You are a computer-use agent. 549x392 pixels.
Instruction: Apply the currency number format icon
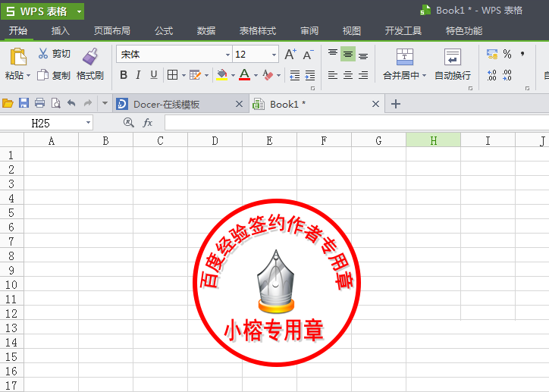pos(492,54)
